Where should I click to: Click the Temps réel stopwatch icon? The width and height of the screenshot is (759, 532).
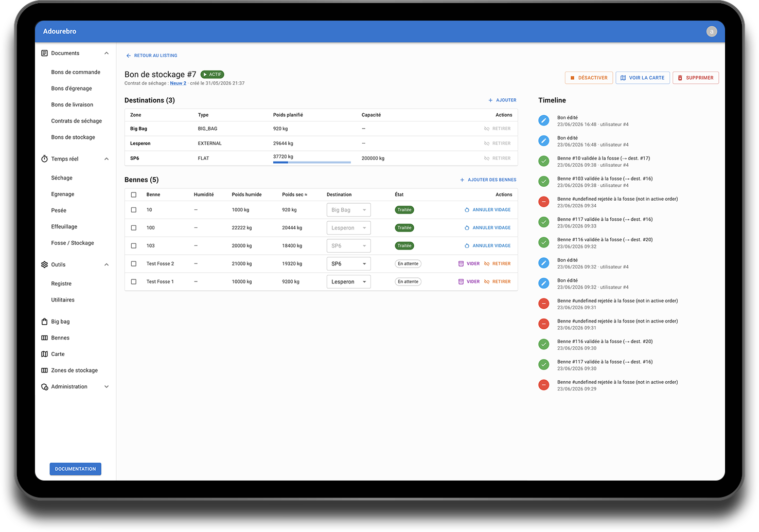pyautogui.click(x=44, y=159)
